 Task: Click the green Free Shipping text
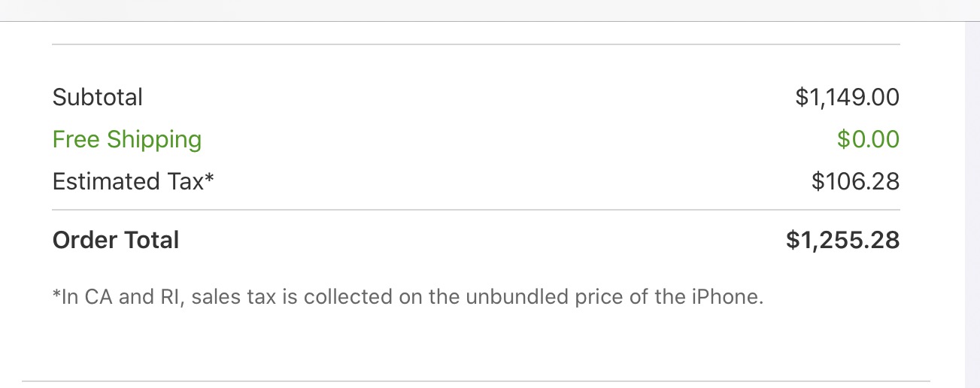click(127, 140)
